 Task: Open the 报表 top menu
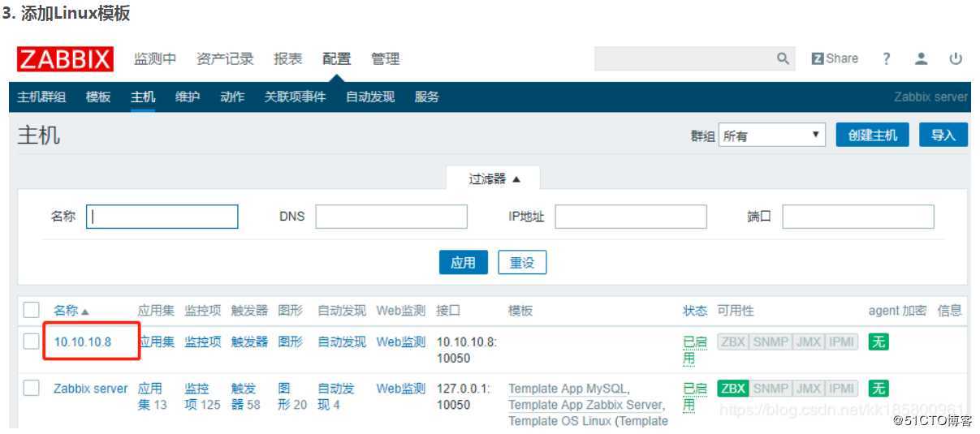point(288,59)
